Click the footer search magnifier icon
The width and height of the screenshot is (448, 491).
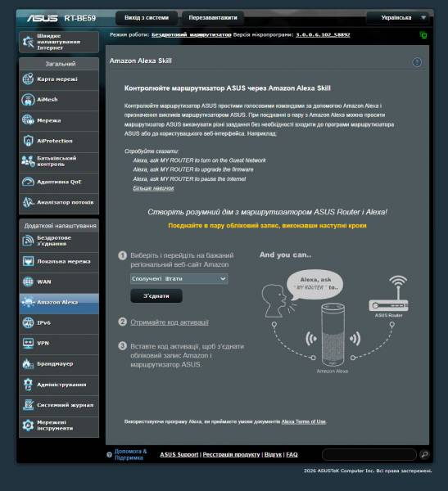coord(424,454)
